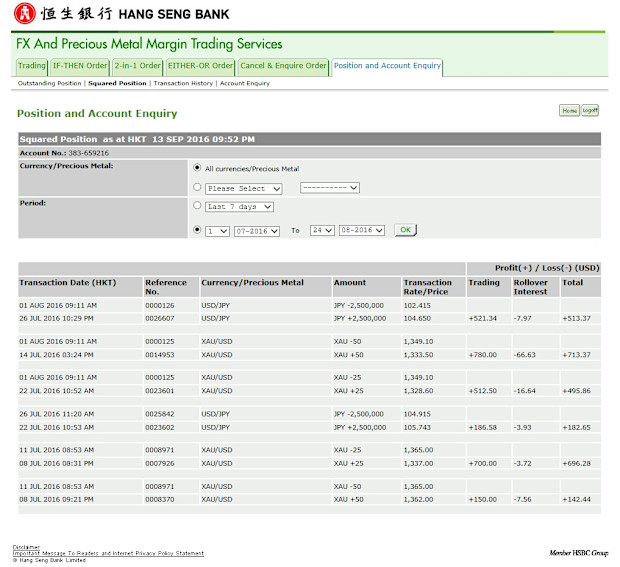620x567 pixels.
Task: Click the Logoff button
Action: point(590,111)
